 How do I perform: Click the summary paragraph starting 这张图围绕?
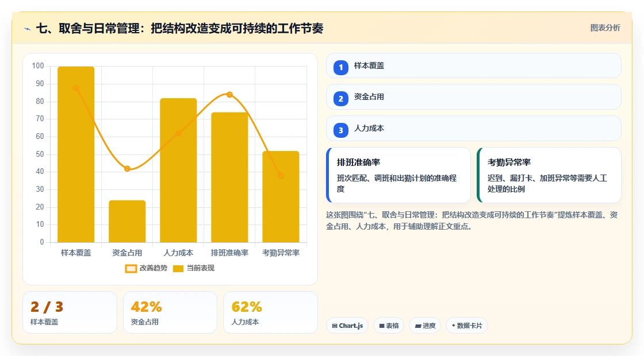(472, 220)
